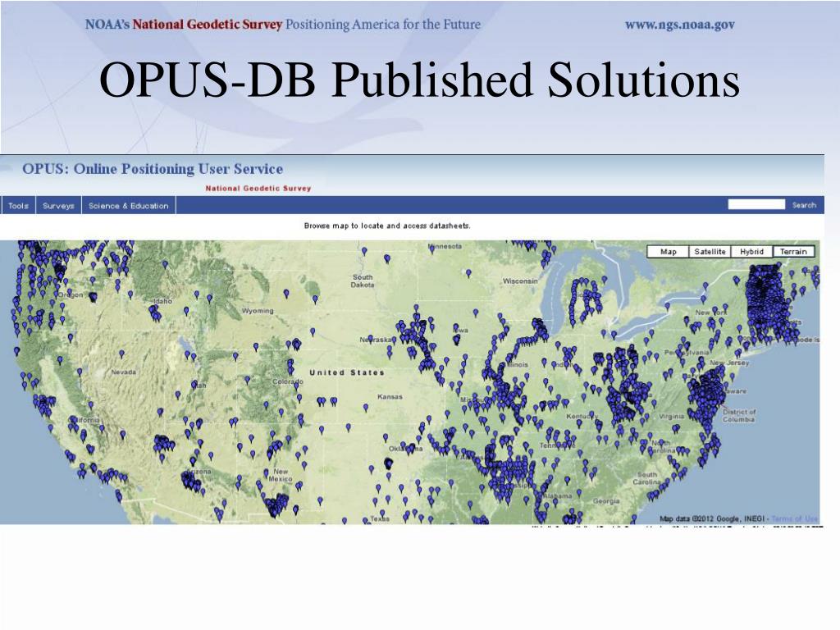The image size is (840, 630).
Task: Click 'Browse map to locate and access datasheets' text
Action: tap(387, 226)
